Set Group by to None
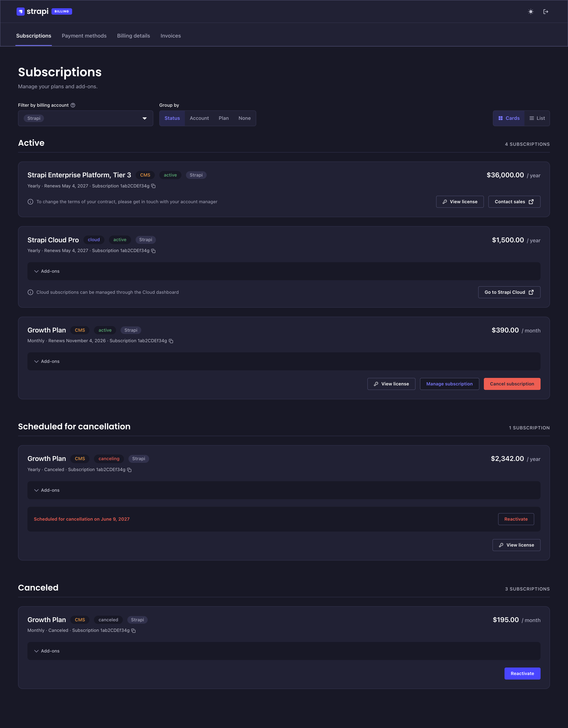Viewport: 568px width, 728px height. coord(244,118)
